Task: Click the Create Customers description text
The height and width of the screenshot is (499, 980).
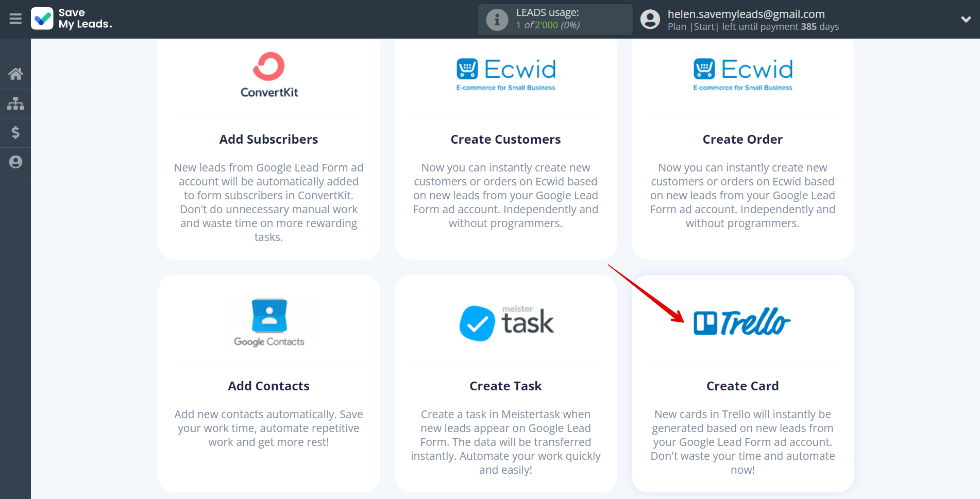Action: tap(505, 196)
